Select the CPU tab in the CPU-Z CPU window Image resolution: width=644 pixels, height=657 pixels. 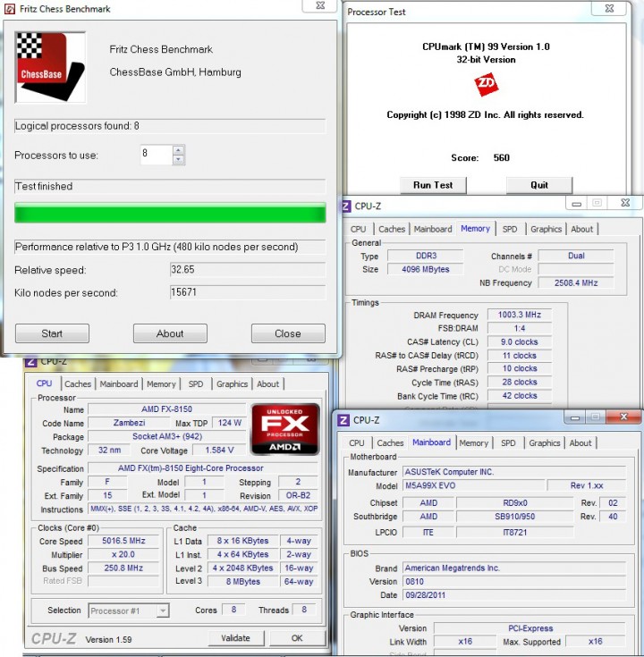pos(44,383)
